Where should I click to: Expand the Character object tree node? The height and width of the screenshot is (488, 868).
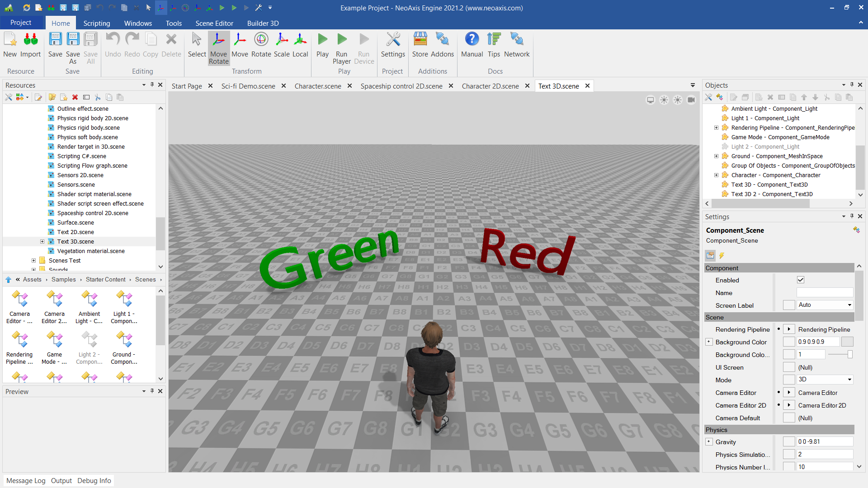[716, 175]
